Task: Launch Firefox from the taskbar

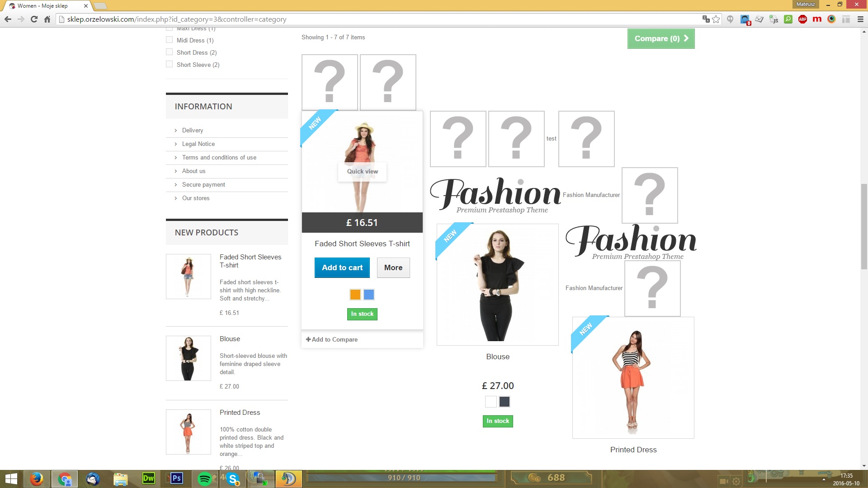Action: 36,479
